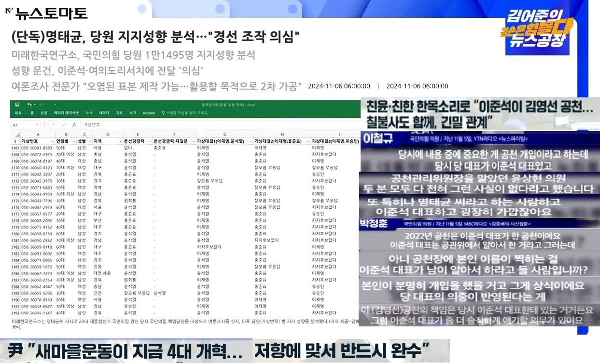Image resolution: width=600 pixels, height=364 pixels.
Task: Click the 대전,세종 region cell in row 3186
Action: (102, 273)
